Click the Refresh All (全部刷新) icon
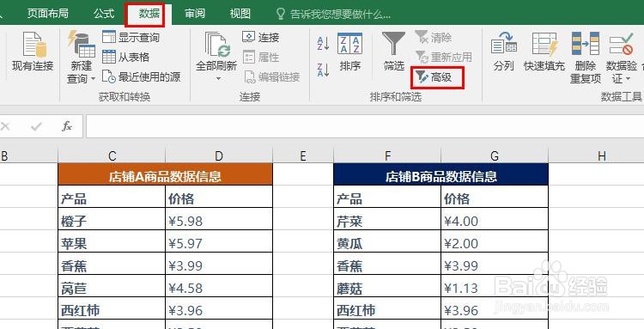This screenshot has height=329, width=644. (217, 45)
